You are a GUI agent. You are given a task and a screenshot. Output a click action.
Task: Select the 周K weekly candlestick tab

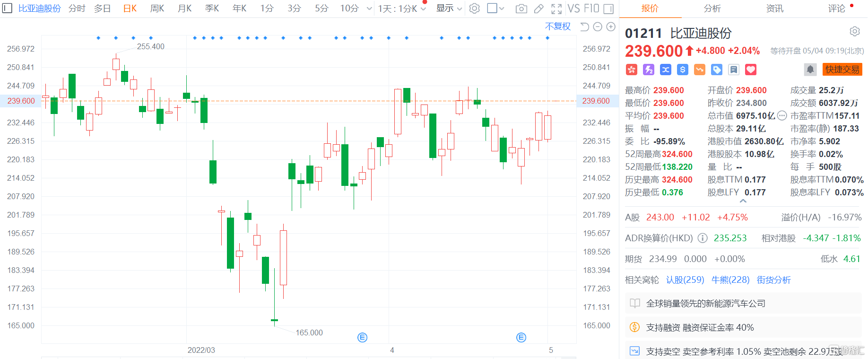coord(157,9)
